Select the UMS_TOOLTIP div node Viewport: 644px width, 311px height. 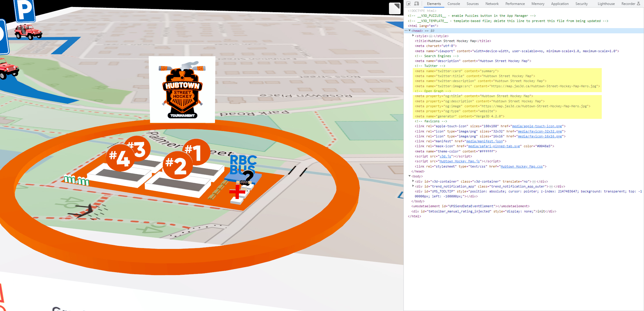[x=528, y=194]
